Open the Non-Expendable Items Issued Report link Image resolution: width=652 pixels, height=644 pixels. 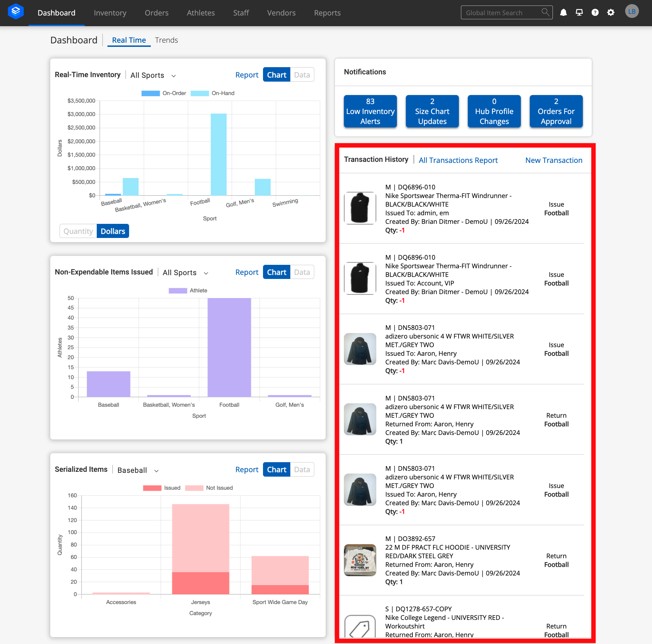point(247,272)
